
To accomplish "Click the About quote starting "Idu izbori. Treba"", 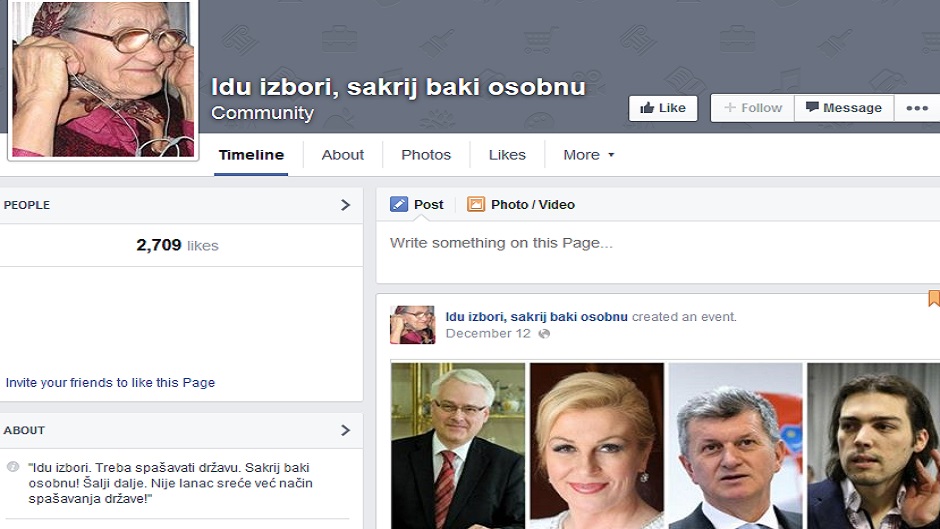I will tap(170, 483).
